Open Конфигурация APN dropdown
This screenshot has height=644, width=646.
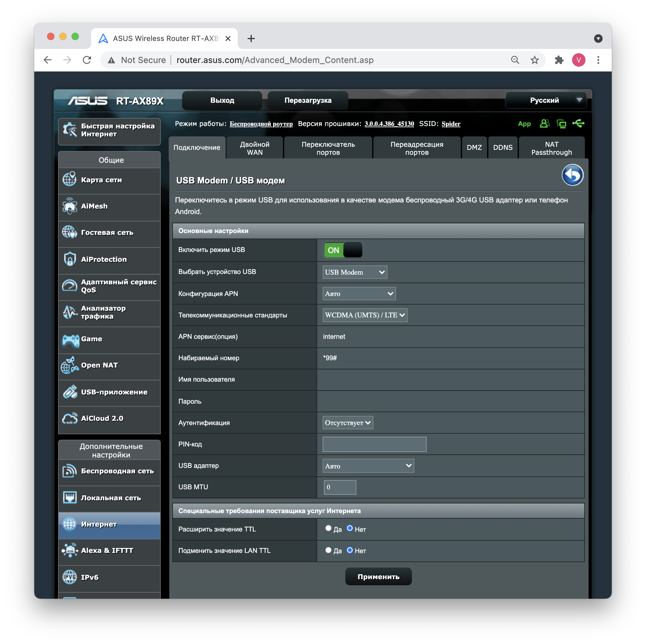(359, 294)
